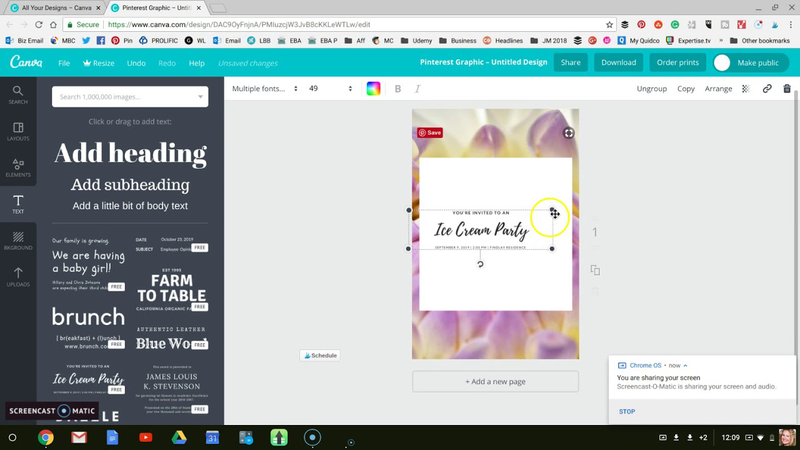Open the Background panel
Screen dimensions: 800x450
(x=18, y=240)
